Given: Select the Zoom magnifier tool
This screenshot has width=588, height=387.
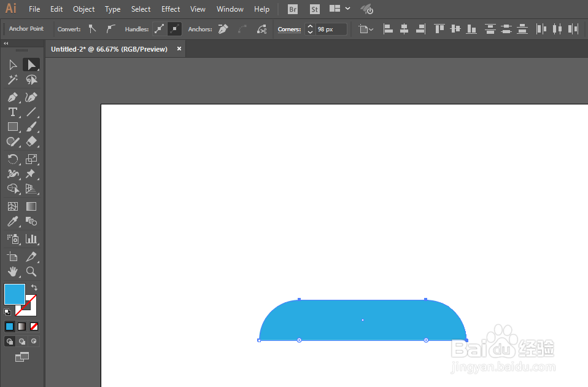Looking at the screenshot, I should pyautogui.click(x=31, y=272).
